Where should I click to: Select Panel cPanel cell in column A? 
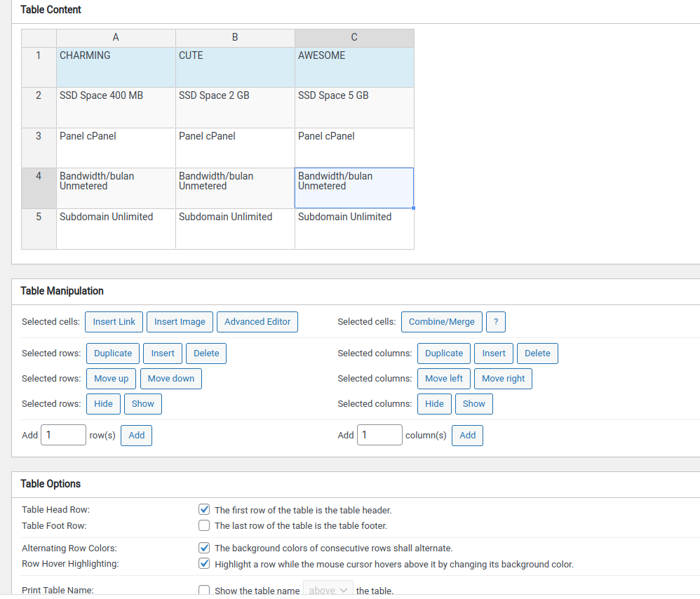[x=116, y=148]
